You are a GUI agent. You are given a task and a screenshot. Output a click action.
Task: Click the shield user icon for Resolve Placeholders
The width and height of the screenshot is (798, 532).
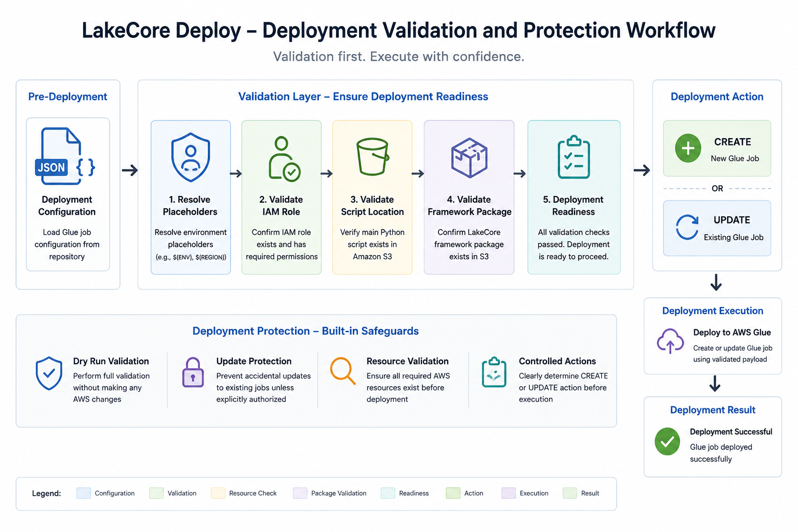(x=191, y=157)
